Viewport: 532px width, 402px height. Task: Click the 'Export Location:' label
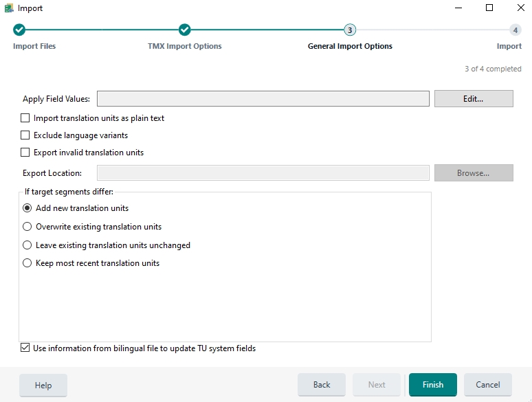(x=52, y=173)
